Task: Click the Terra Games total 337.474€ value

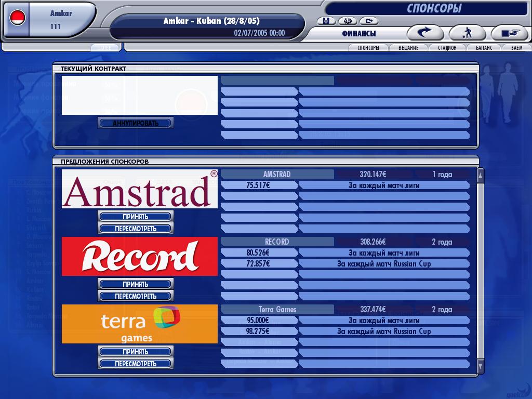Action: pos(373,310)
